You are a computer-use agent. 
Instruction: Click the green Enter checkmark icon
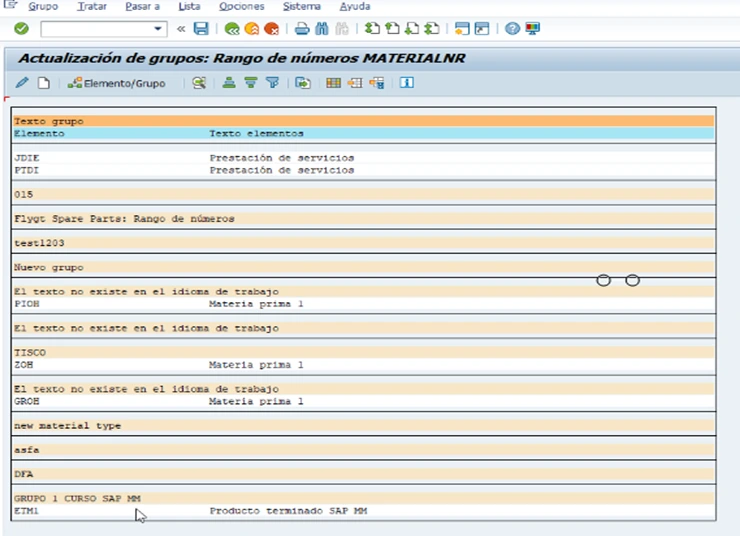click(21, 29)
